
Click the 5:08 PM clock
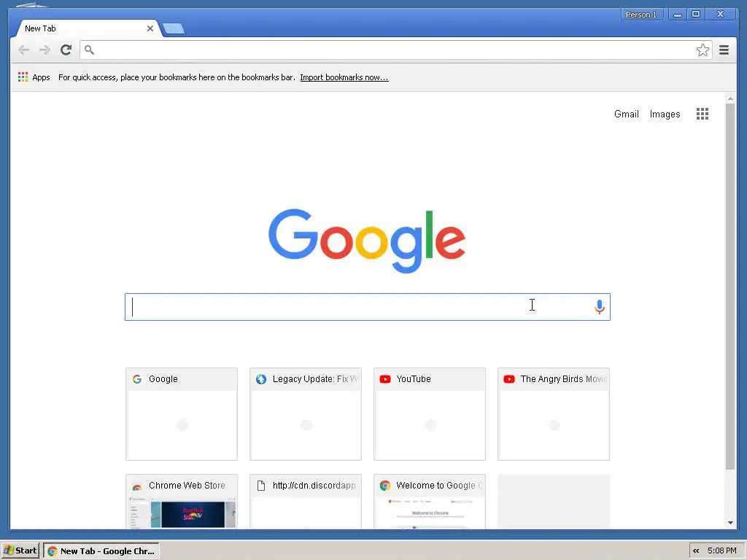pyautogui.click(x=721, y=551)
